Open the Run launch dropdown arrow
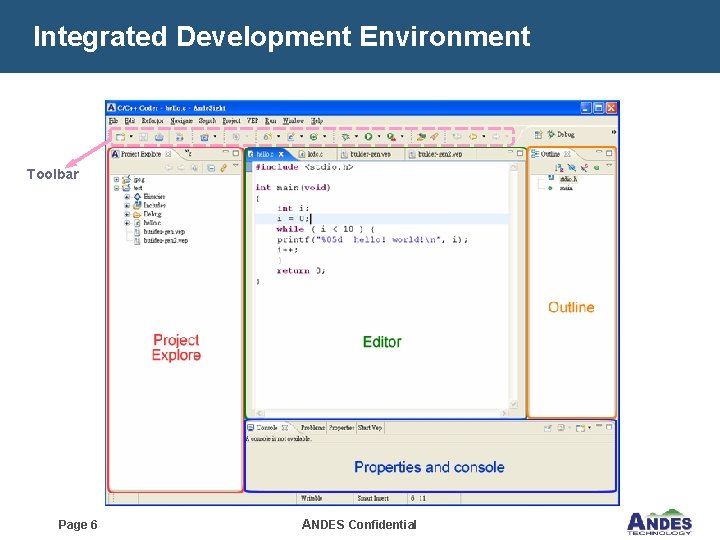The width and height of the screenshot is (720, 540). click(x=379, y=137)
